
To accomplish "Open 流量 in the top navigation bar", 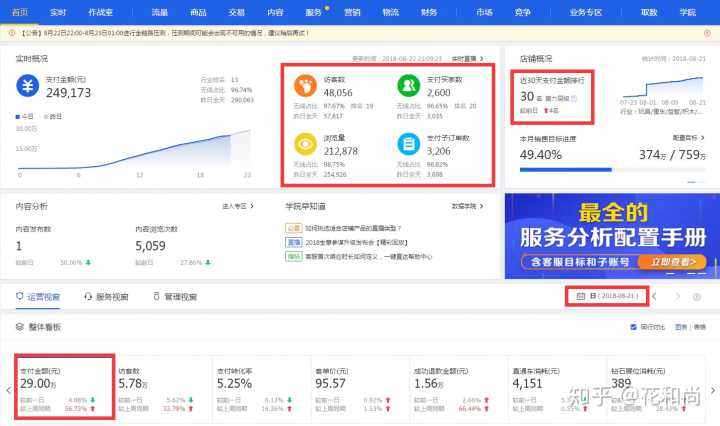I will [160, 11].
